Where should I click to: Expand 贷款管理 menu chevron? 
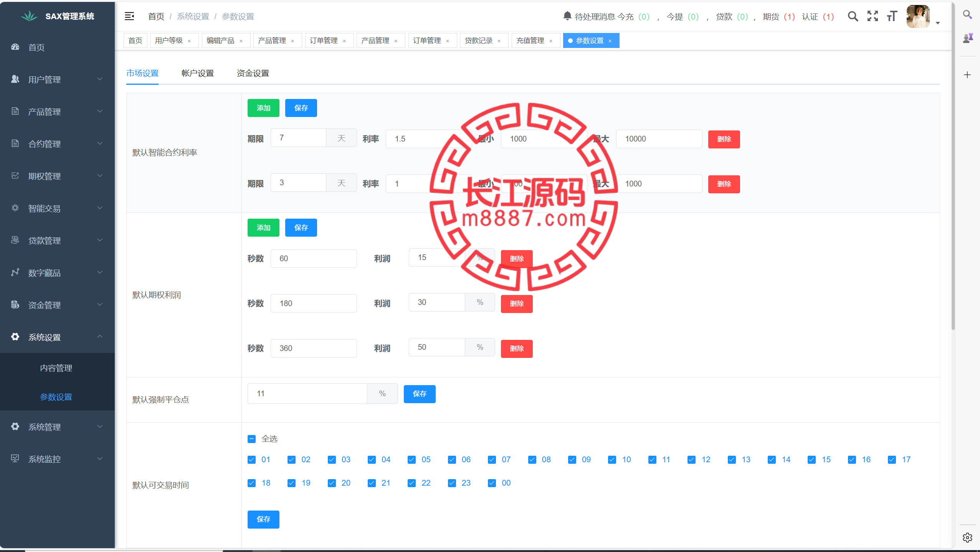tap(100, 240)
